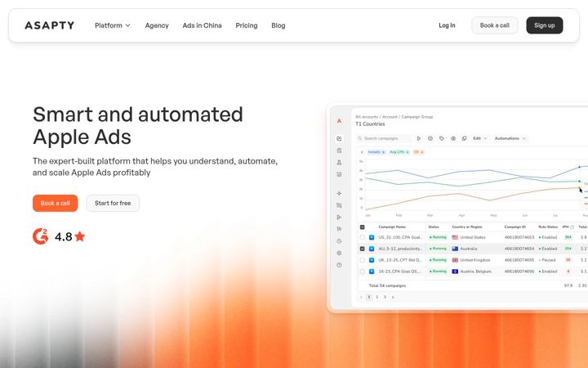
Task: Go to Pricing page
Action: (247, 25)
